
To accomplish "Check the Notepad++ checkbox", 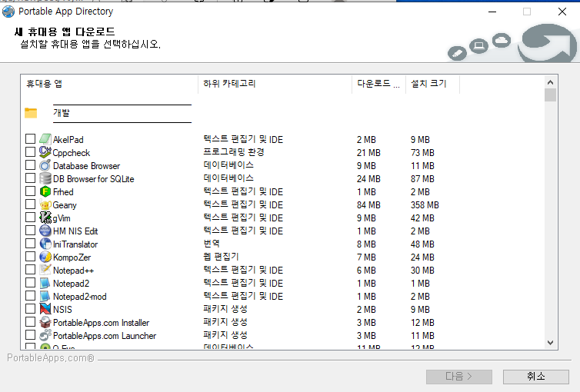I will click(x=30, y=270).
